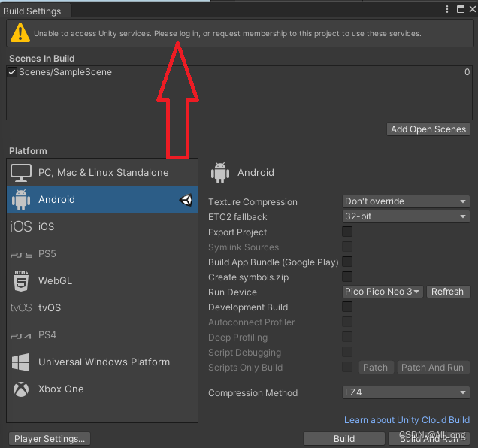Click the tvOS platform logo icon
Screen dimensions: 478x448
tap(21, 307)
